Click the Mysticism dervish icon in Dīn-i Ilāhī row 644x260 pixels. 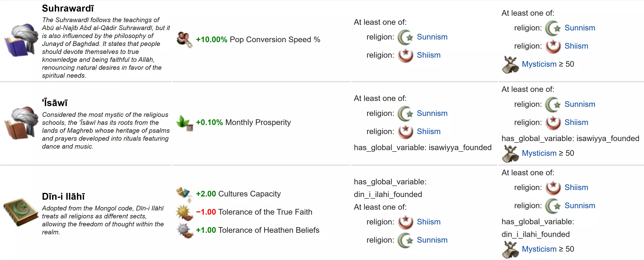[x=510, y=249]
